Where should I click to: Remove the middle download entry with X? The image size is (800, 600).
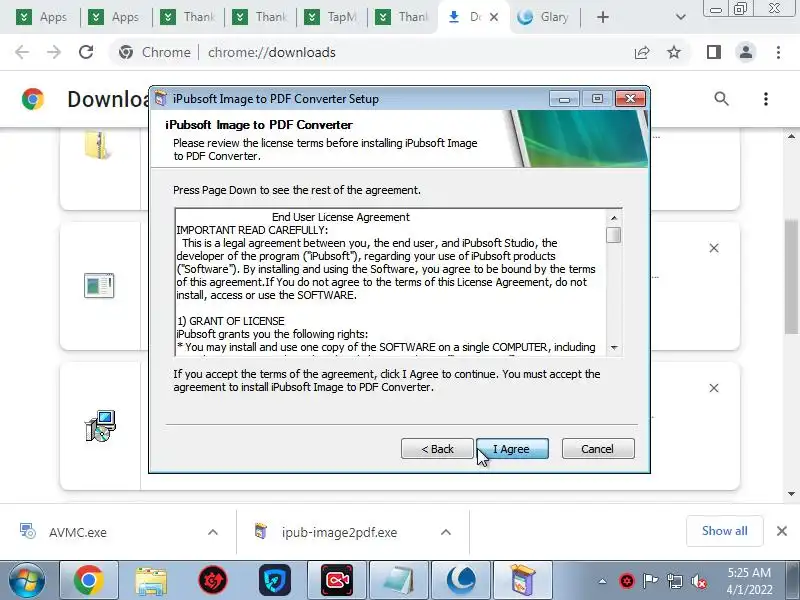pyautogui.click(x=714, y=248)
